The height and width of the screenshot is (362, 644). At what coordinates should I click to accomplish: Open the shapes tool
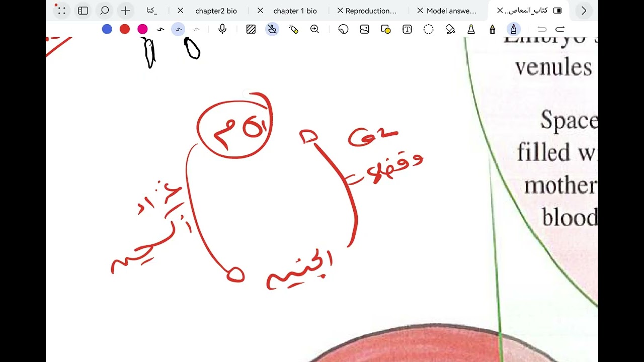click(386, 29)
